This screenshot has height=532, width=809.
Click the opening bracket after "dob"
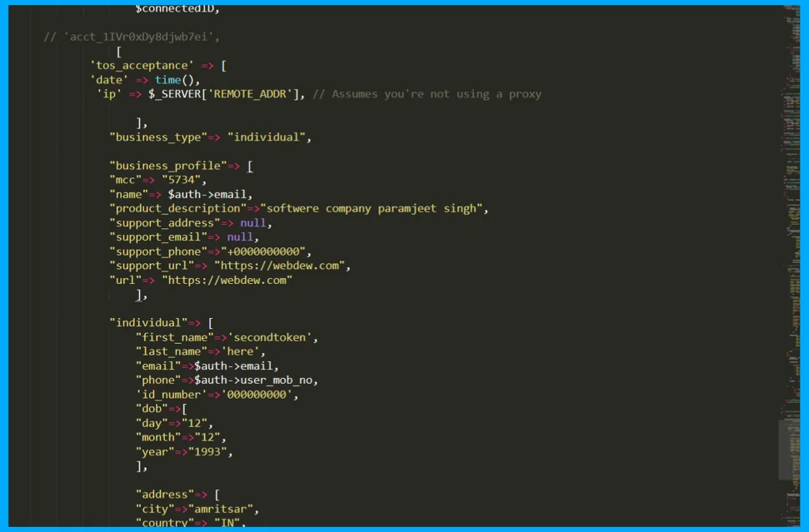point(184,409)
